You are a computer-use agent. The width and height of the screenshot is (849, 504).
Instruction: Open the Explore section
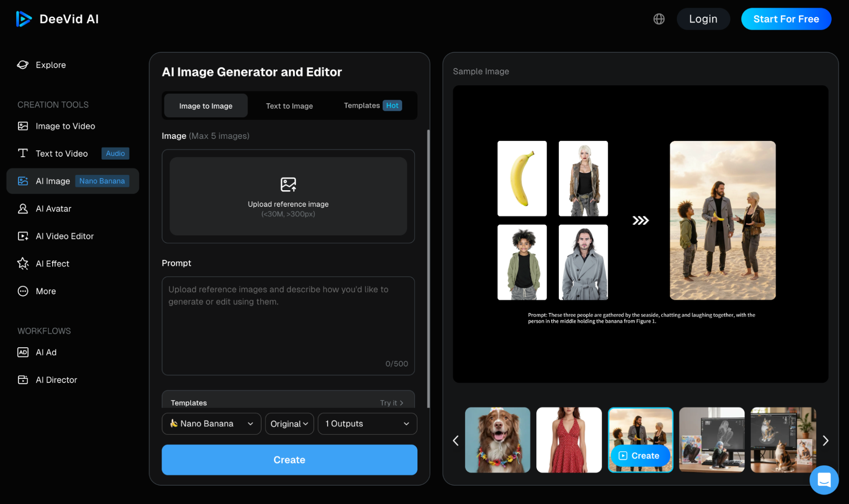tap(51, 65)
